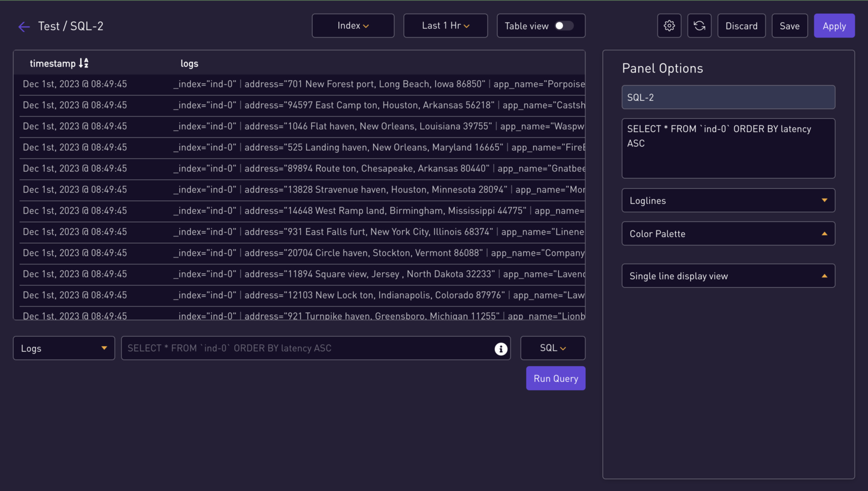The width and height of the screenshot is (868, 491).
Task: Open the Single line display view dropdown
Action: tap(728, 276)
